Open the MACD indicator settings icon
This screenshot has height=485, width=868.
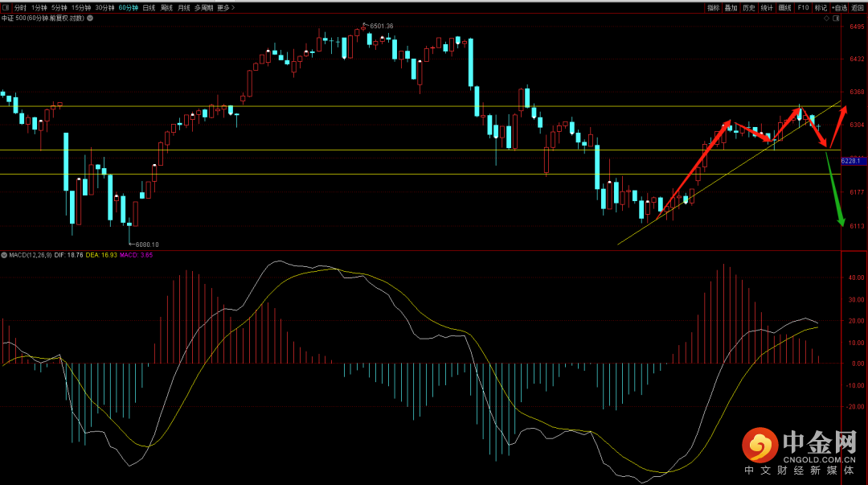4,256
